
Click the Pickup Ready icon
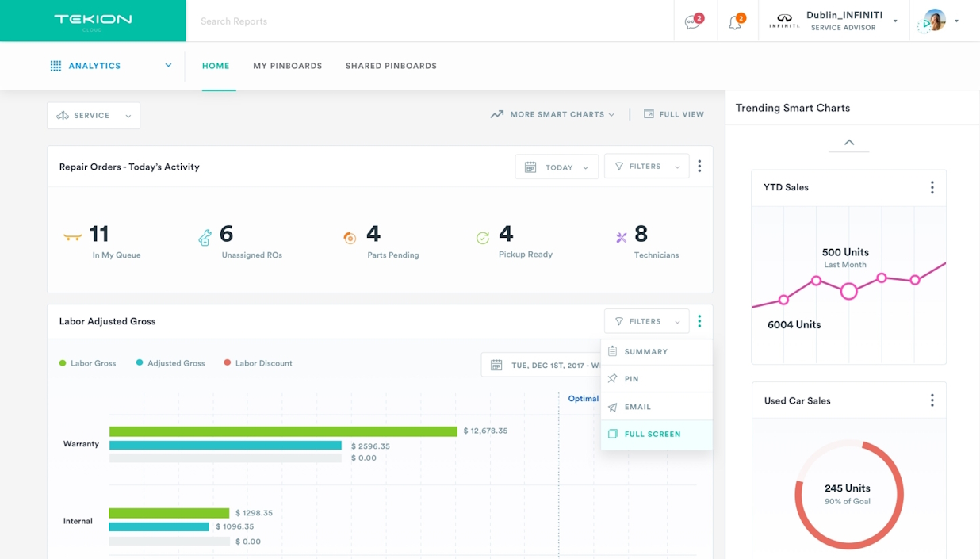point(482,237)
